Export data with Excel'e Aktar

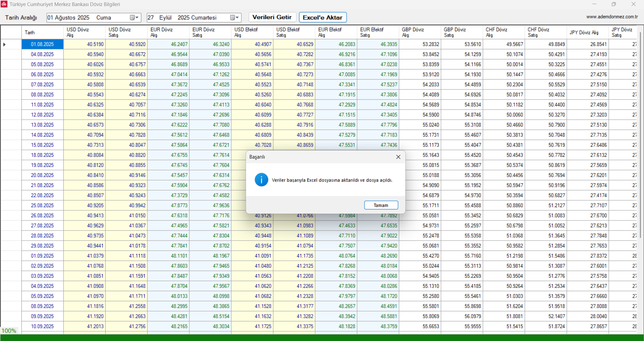pos(323,17)
